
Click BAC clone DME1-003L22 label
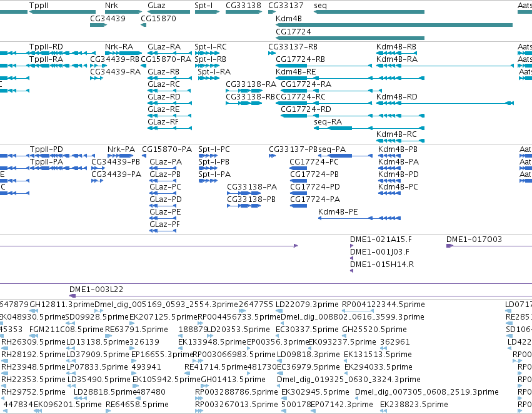click(96, 290)
